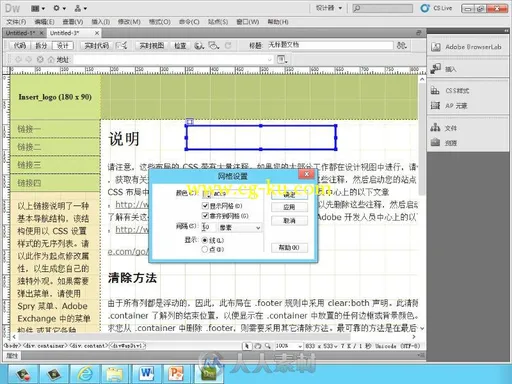Switch to Design (设计) view
512x384 pixels.
(63, 45)
